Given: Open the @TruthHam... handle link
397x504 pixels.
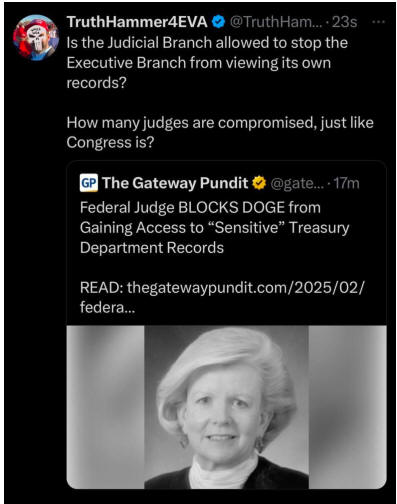Looking at the screenshot, I should [x=276, y=22].
